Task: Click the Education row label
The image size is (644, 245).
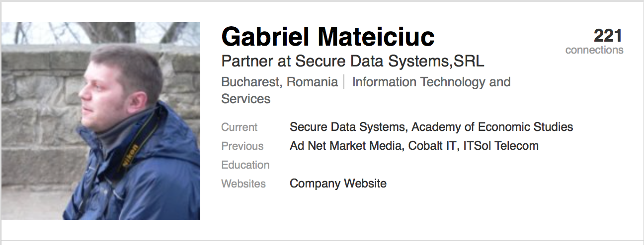Action: point(245,165)
